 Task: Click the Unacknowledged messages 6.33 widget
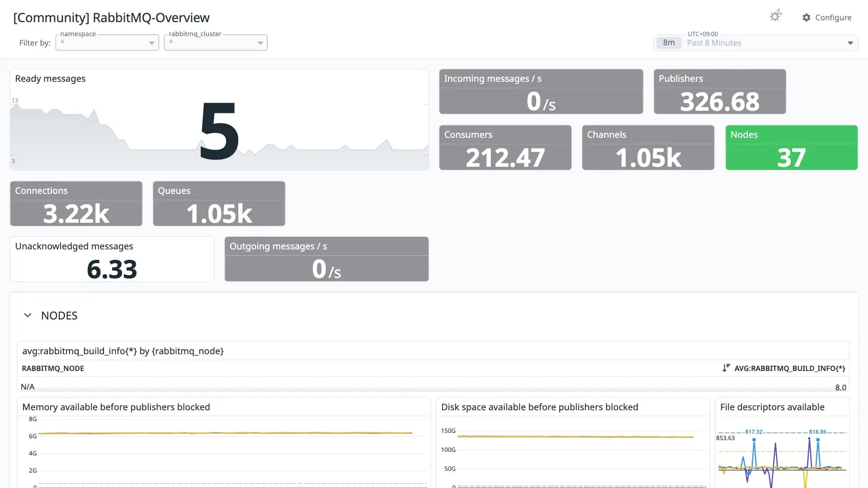[112, 259]
